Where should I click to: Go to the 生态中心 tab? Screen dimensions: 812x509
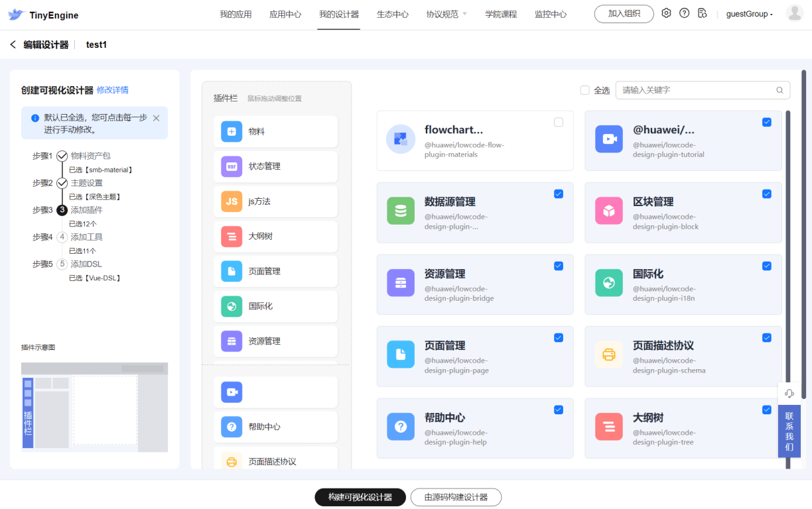click(393, 14)
